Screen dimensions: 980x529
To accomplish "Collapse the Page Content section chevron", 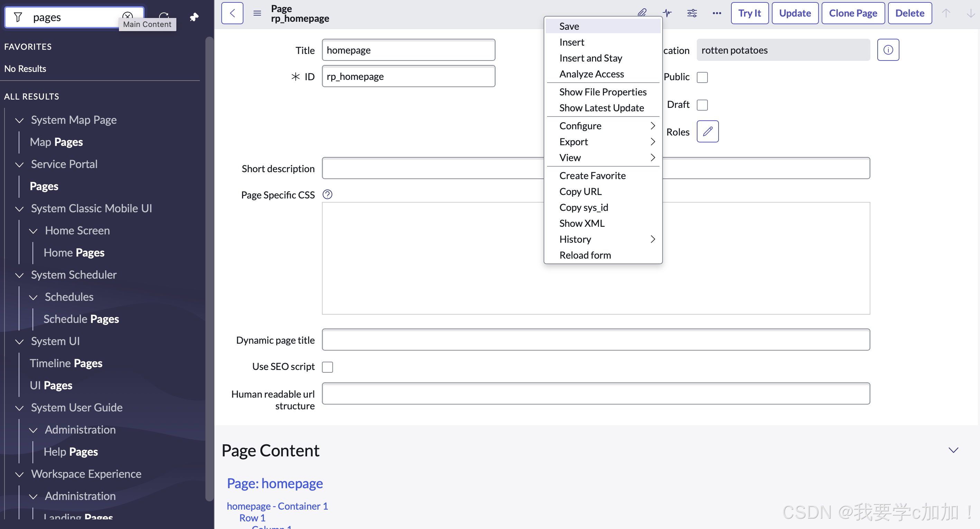I will 953,450.
